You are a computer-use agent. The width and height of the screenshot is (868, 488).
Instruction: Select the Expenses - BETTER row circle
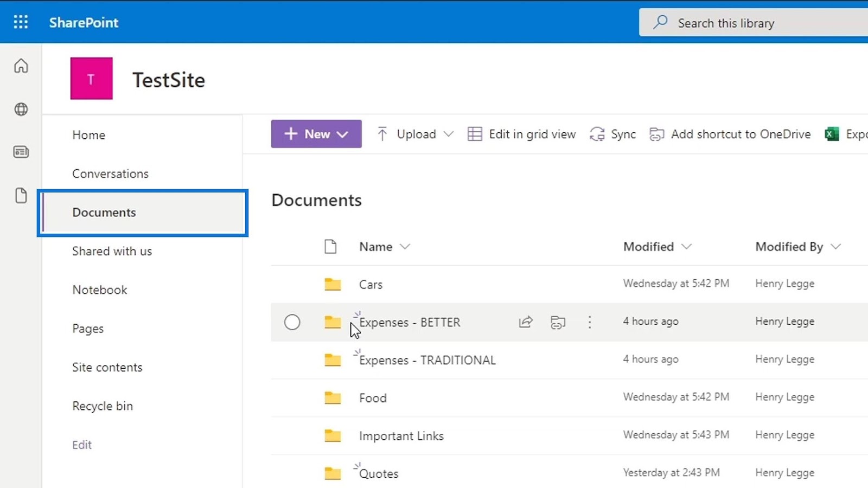point(292,322)
